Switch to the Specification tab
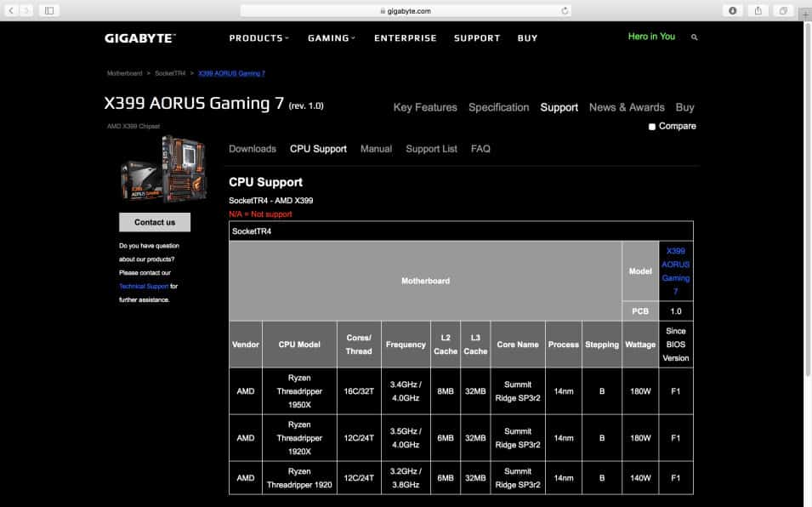Screen dimensions: 812x507 (499, 108)
